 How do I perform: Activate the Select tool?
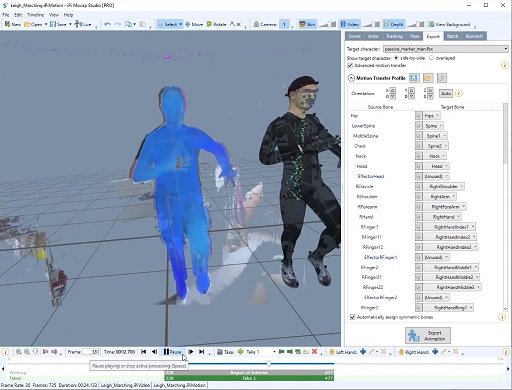(168, 24)
